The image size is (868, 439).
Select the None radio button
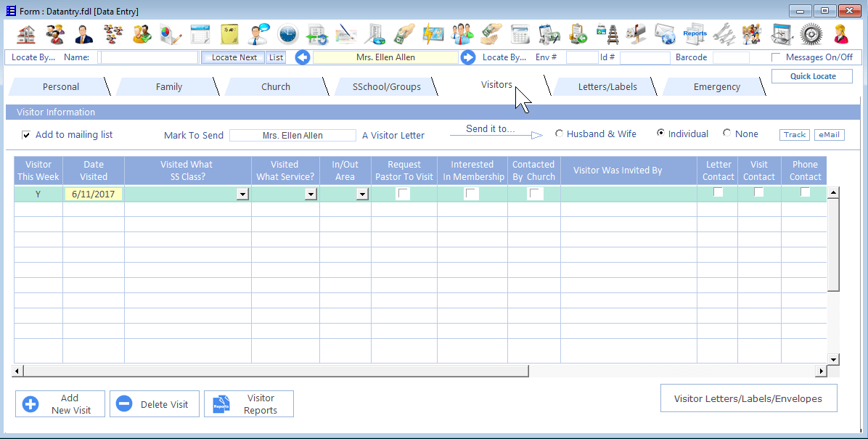click(x=726, y=134)
